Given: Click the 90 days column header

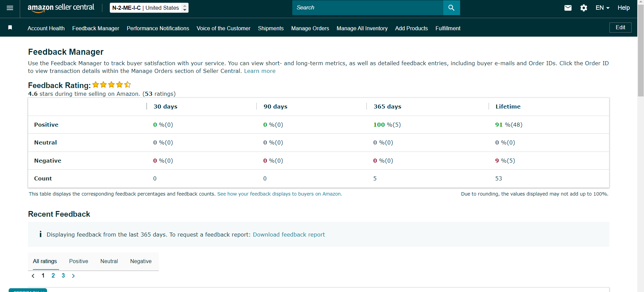Looking at the screenshot, I should coord(276,107).
